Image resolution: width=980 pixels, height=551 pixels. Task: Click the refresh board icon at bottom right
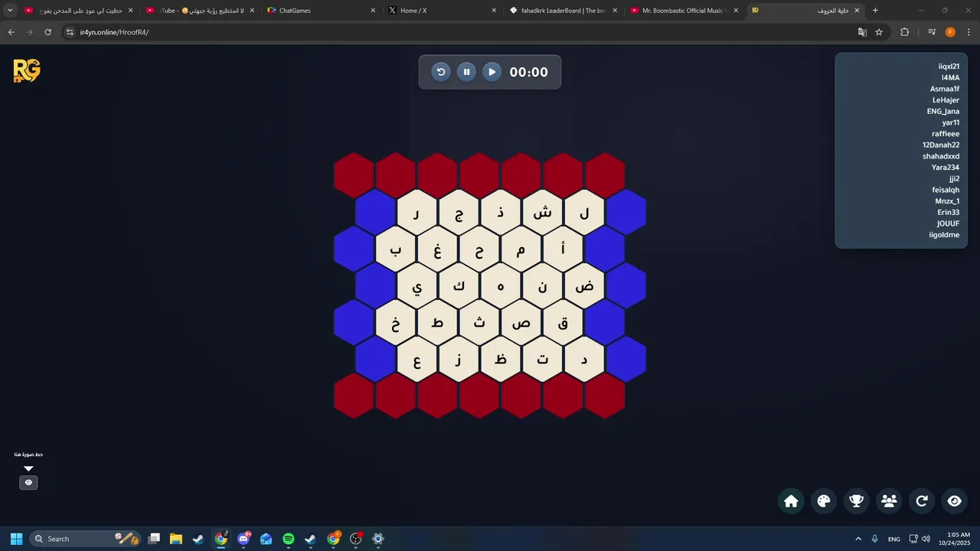click(x=922, y=501)
